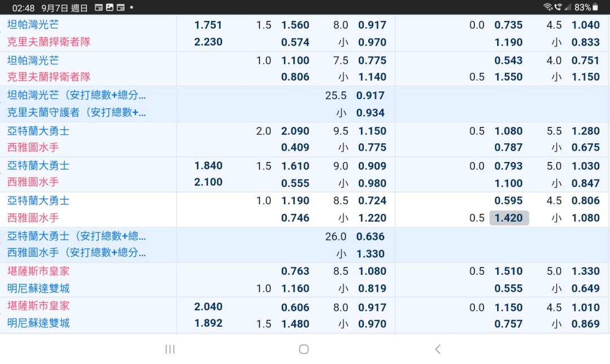
Task: Choose first-half handicap odds 0.787
Action: click(508, 147)
